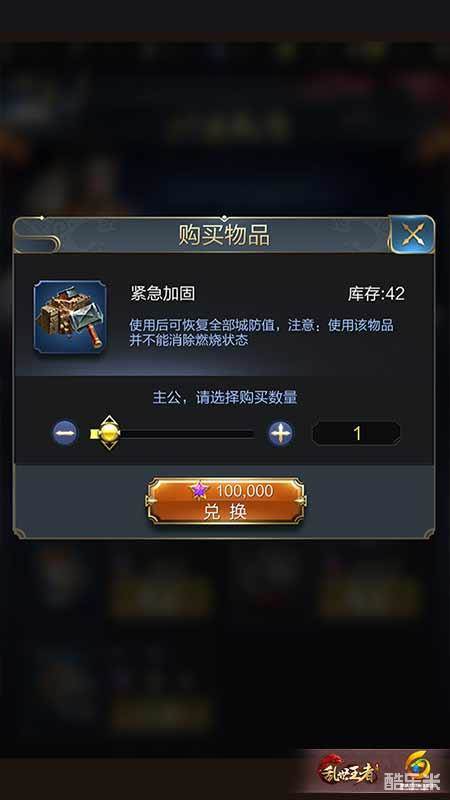
Task: Click the 购买物品 dialog title
Action: tap(224, 235)
